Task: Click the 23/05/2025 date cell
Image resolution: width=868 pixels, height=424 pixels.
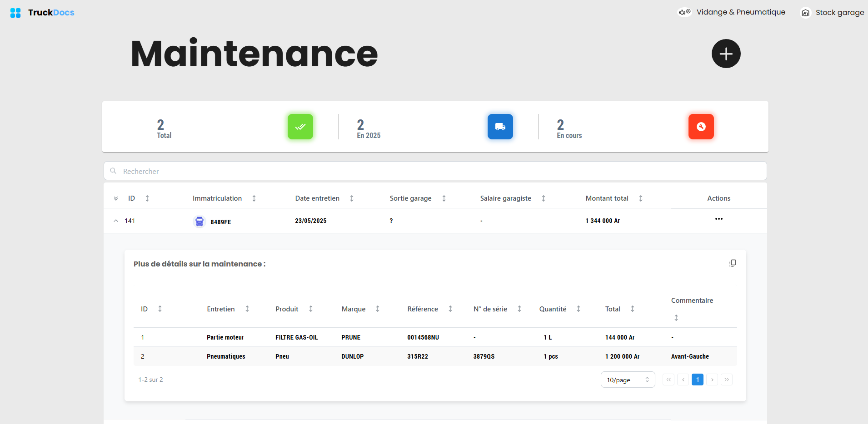Action: (311, 221)
